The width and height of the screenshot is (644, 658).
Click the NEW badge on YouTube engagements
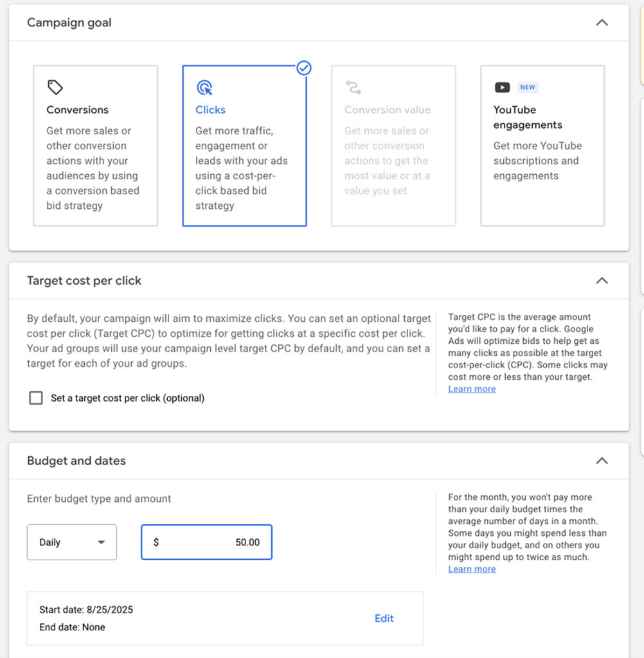[x=528, y=87]
